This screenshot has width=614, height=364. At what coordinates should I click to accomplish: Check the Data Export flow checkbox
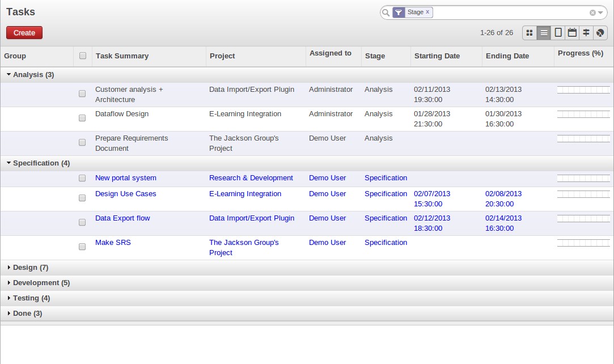(82, 222)
